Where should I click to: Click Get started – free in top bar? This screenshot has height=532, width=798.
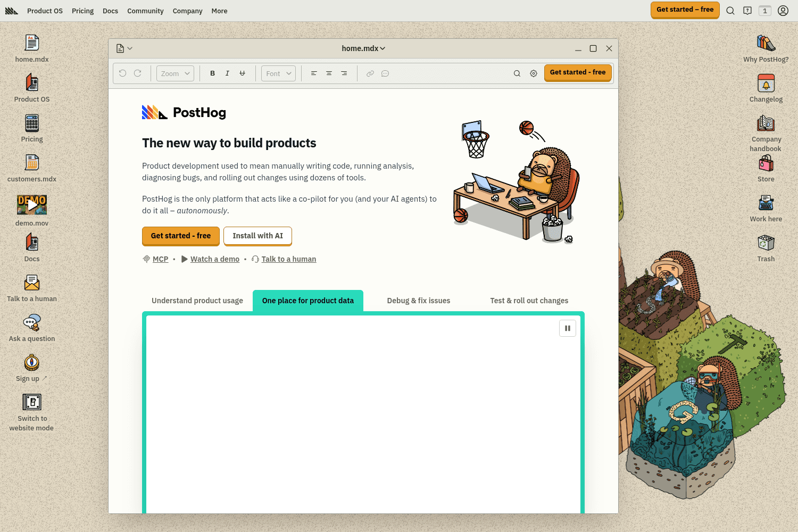[x=685, y=10]
